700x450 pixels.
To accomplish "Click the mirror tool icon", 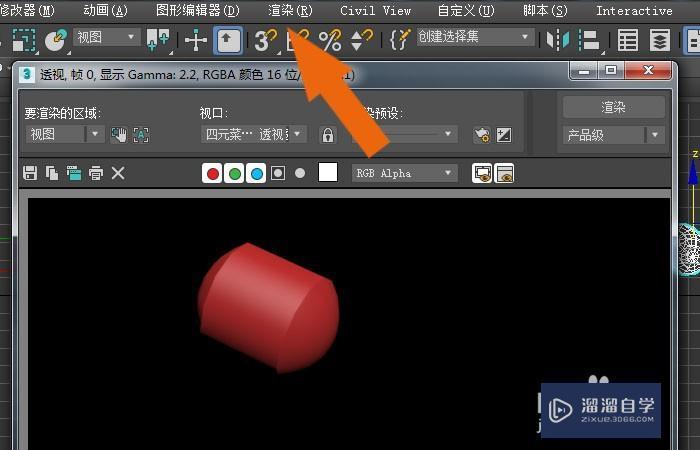I will point(558,40).
